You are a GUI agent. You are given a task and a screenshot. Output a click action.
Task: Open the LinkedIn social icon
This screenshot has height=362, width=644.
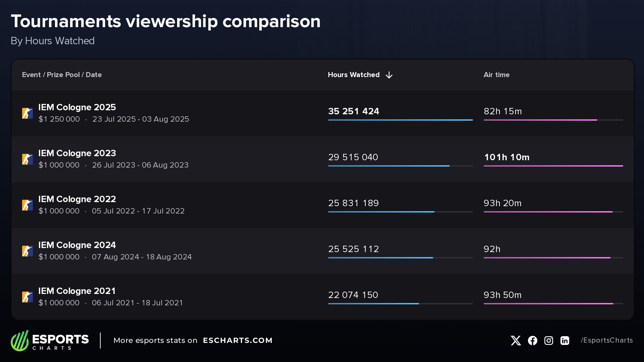(x=565, y=341)
